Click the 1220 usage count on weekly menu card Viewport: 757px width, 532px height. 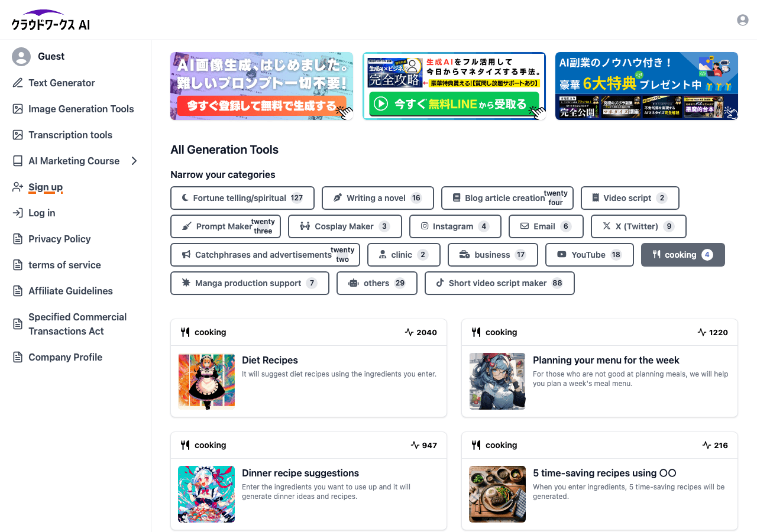(712, 332)
